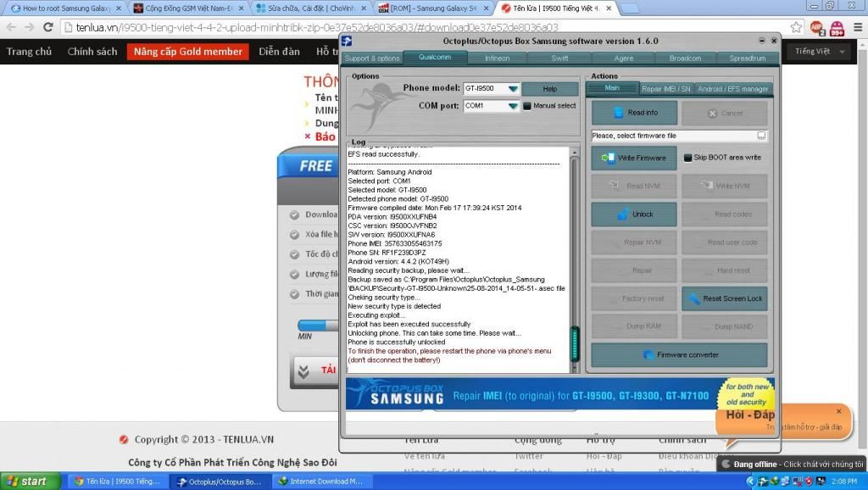Switch to the Swift tab
Viewport: 868px width, 490px height.
tap(559, 58)
